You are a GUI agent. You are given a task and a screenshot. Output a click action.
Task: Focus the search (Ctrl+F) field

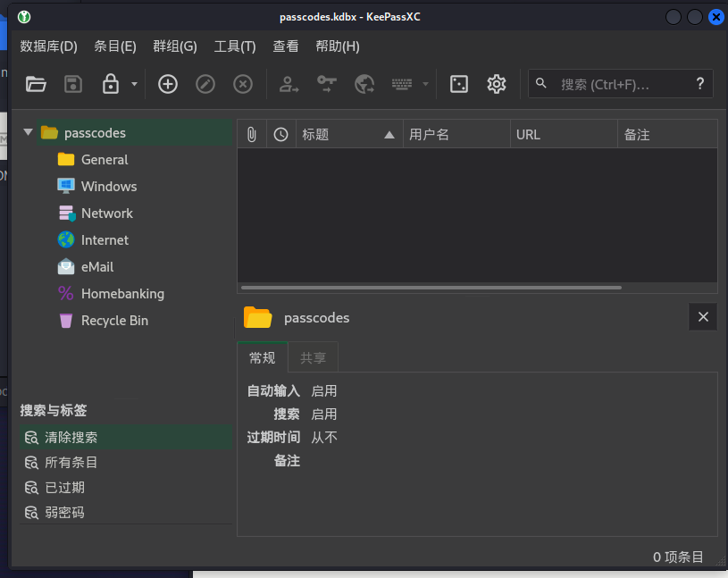[621, 84]
